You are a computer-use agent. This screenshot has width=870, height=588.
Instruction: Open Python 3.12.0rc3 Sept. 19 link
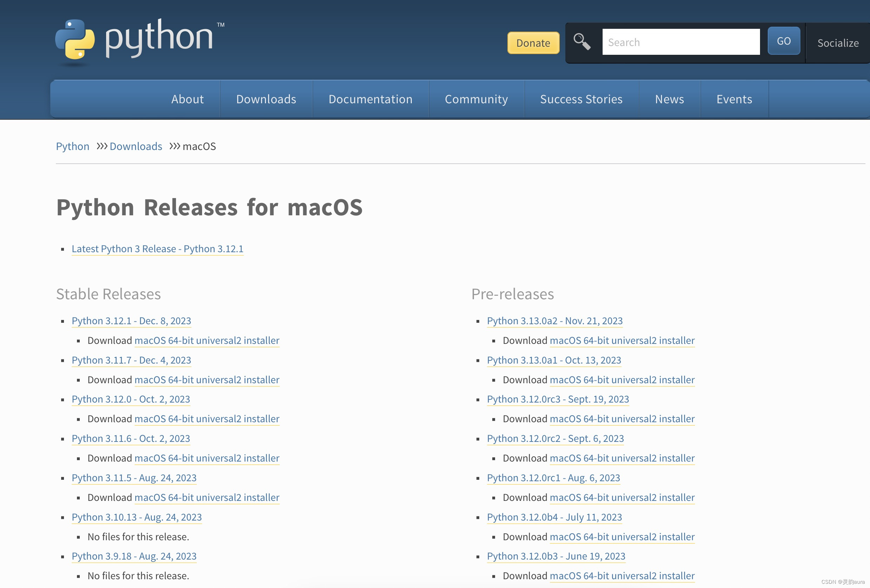tap(557, 399)
